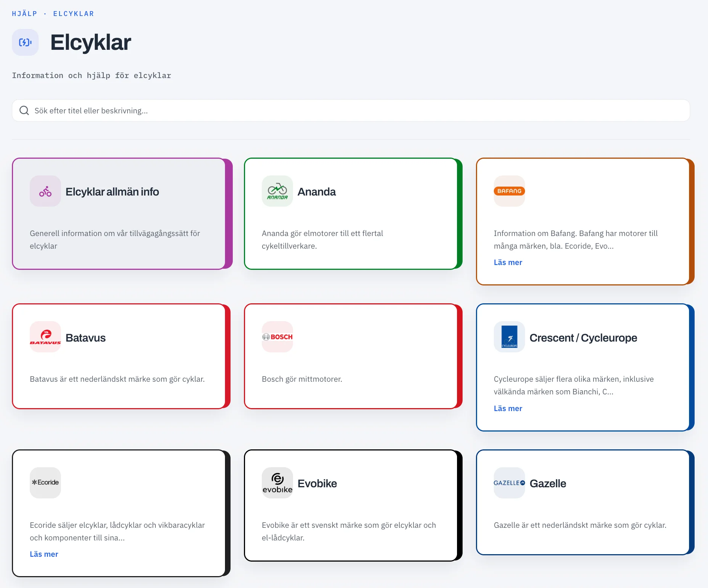708x588 pixels.
Task: Click the text 'Bosch gör mittmotorer.'
Action: [x=302, y=379]
